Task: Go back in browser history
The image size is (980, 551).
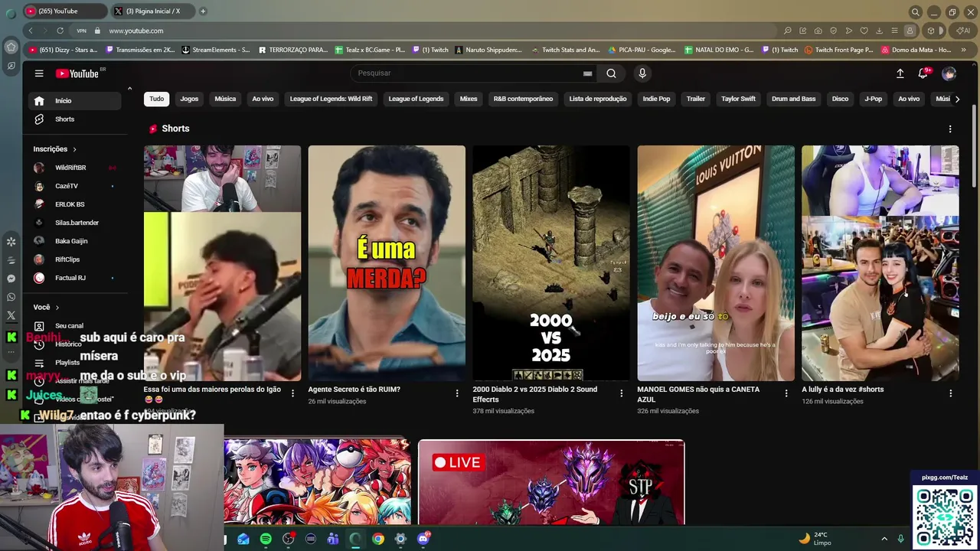Action: click(x=30, y=31)
